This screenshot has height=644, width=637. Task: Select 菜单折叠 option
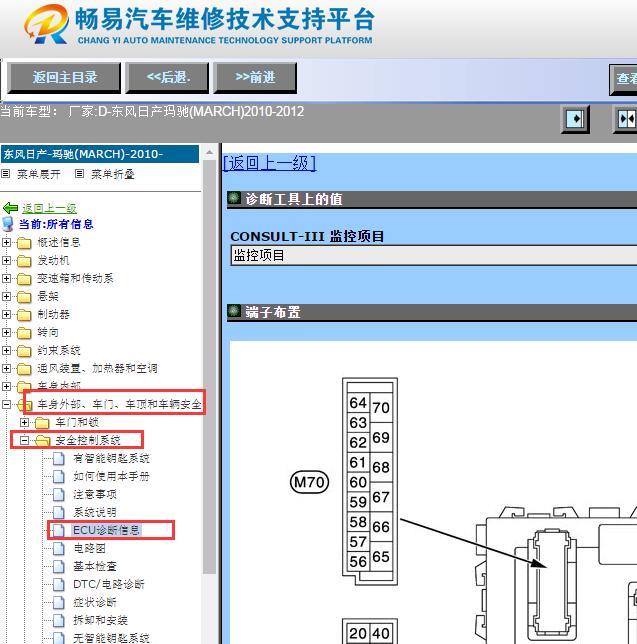pos(113,174)
